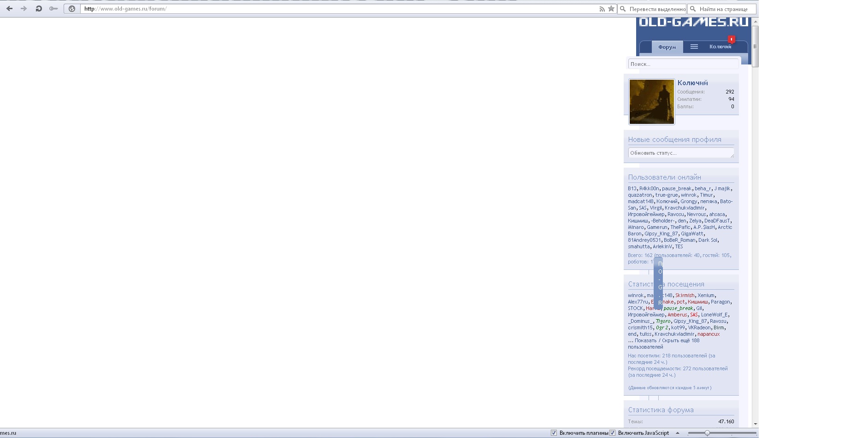This screenshot has height=438, width=868.
Task: Open the "Колючий" account tab in the navigation bar
Action: click(x=720, y=47)
